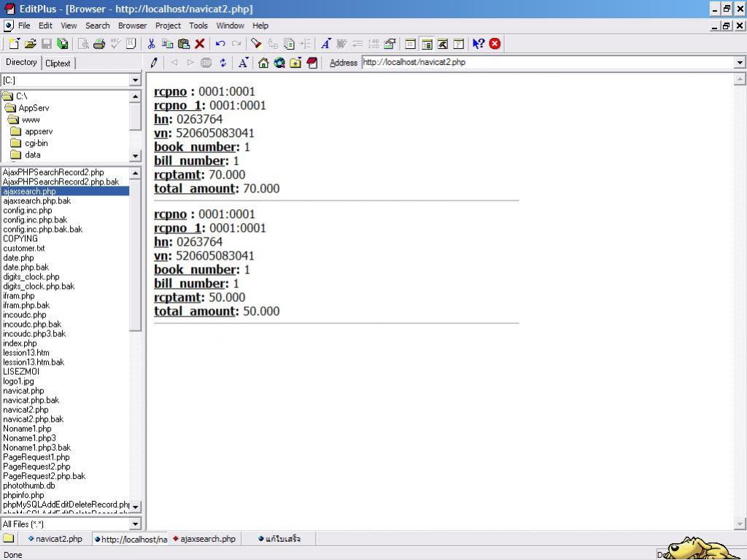Switch to the Cliptext panel tab
Screen dimensions: 747x560
click(x=58, y=63)
